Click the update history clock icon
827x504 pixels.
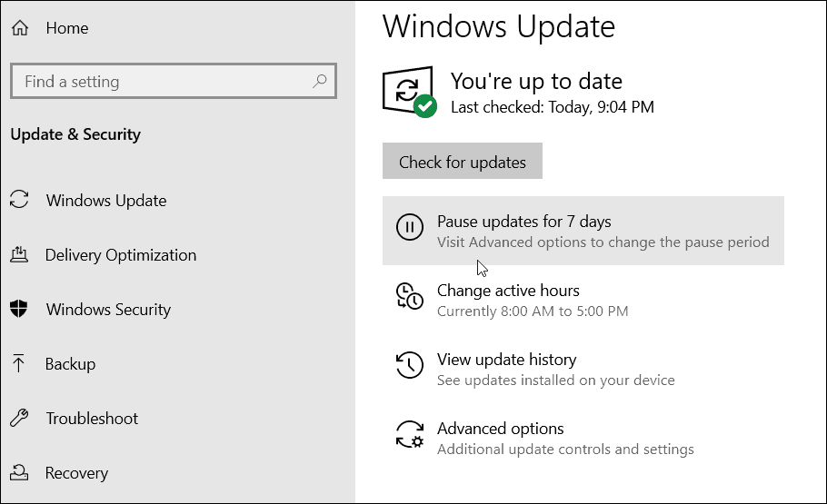click(x=410, y=365)
